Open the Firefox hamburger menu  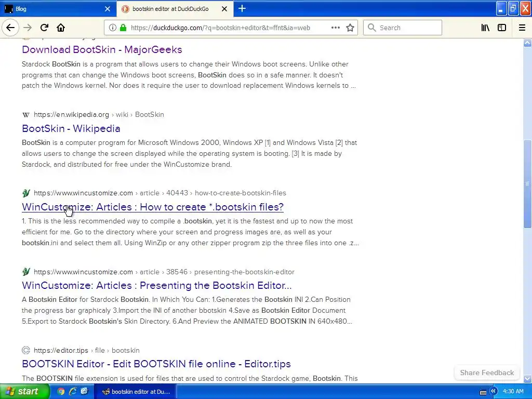coord(522,28)
